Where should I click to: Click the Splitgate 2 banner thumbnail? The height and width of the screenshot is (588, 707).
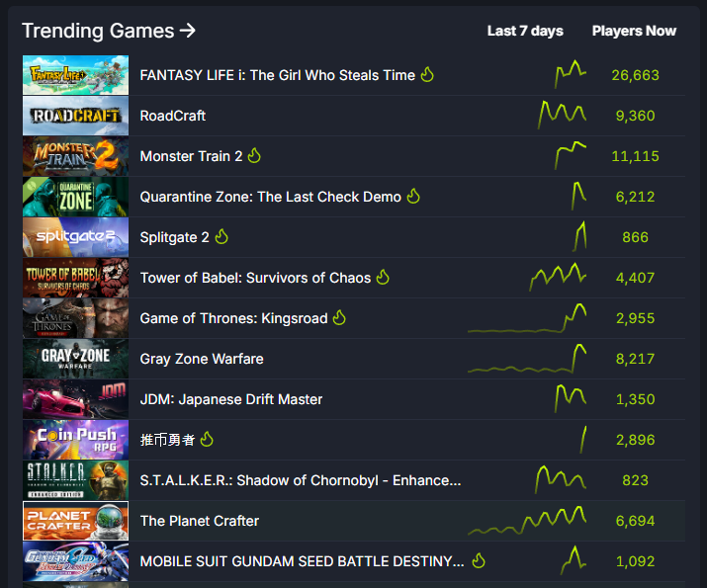tap(76, 237)
